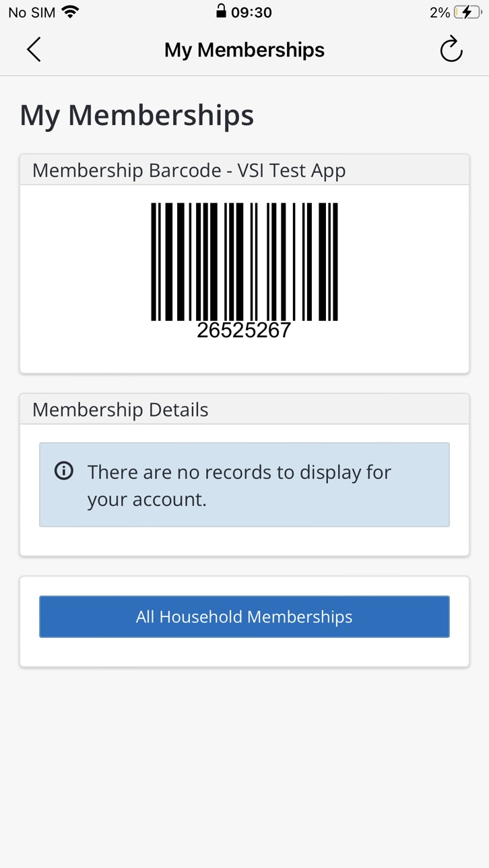Screen dimensions: 489x868
Task: Tap the large My Memberships heading
Action: [137, 115]
